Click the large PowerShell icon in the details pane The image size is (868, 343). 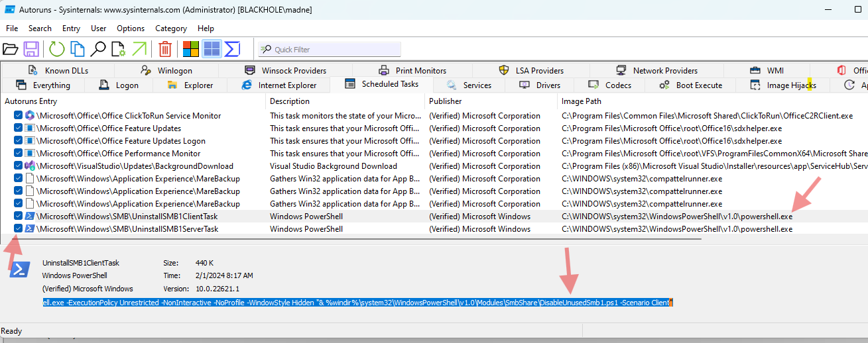click(x=19, y=269)
